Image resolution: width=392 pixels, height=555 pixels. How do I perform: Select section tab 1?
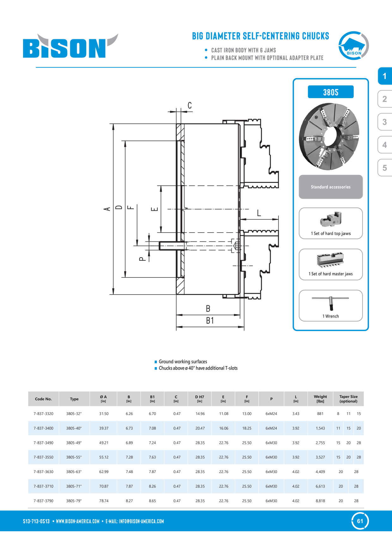coord(385,76)
